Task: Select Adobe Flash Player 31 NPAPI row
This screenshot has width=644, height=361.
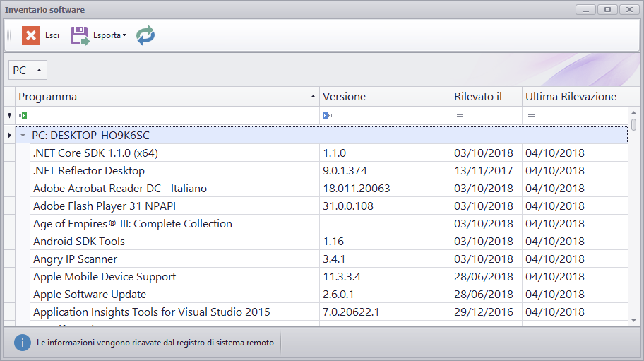Action: coord(329,206)
